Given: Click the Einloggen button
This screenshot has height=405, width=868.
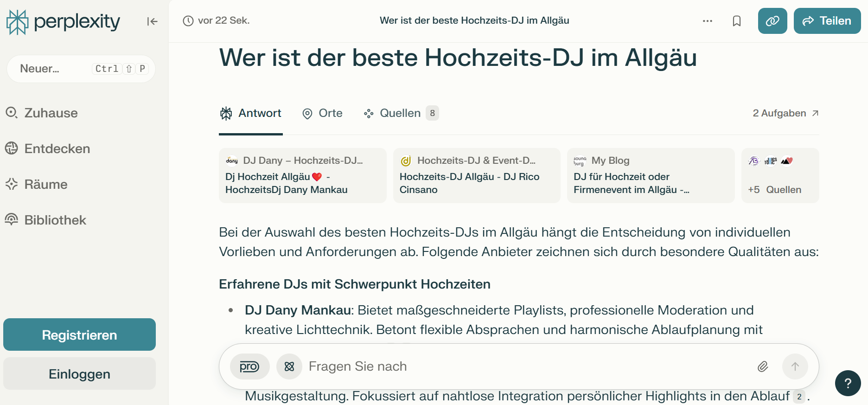Looking at the screenshot, I should coord(79,373).
